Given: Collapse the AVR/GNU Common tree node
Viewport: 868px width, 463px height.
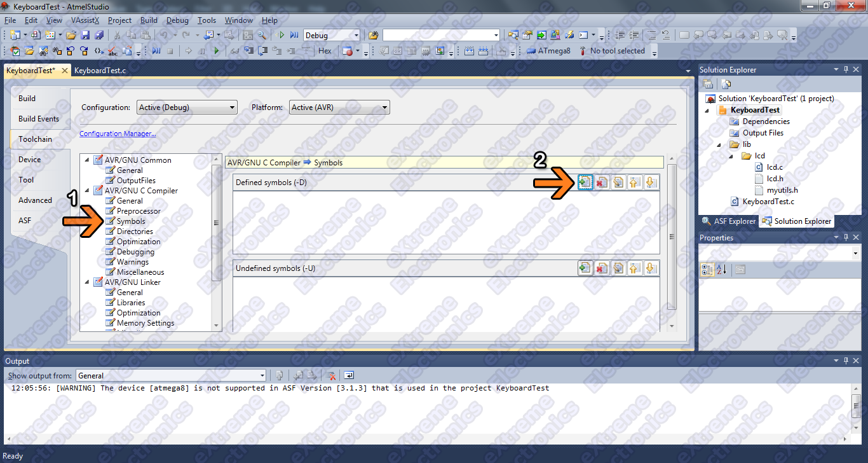Looking at the screenshot, I should (x=87, y=160).
